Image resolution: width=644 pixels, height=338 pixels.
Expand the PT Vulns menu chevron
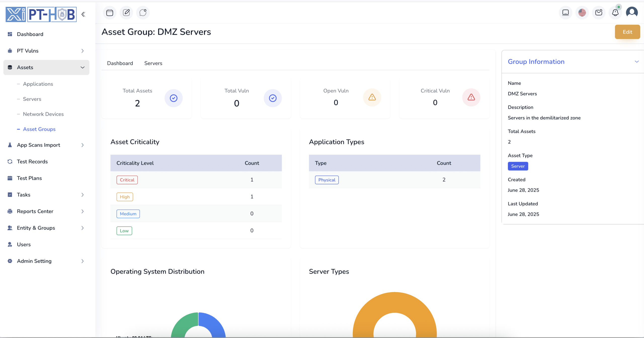(83, 51)
